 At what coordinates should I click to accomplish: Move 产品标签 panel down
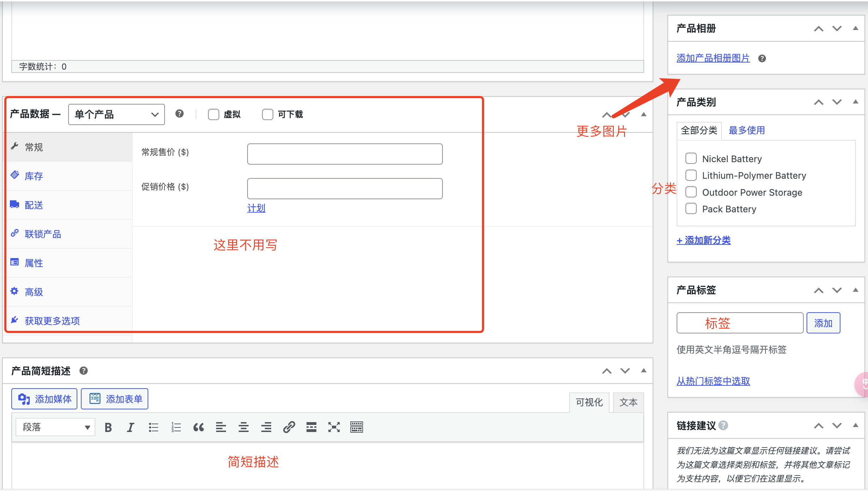point(837,290)
